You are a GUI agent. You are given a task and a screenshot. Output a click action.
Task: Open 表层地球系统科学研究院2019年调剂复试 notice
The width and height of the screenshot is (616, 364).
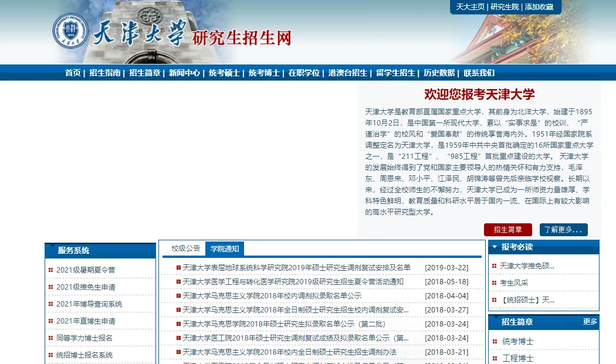tap(297, 268)
